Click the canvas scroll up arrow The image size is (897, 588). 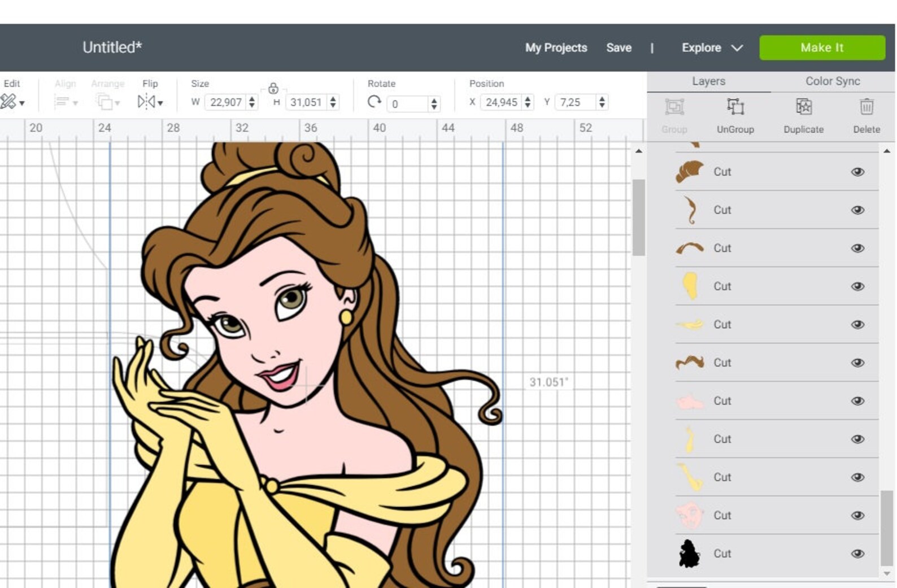tap(638, 151)
